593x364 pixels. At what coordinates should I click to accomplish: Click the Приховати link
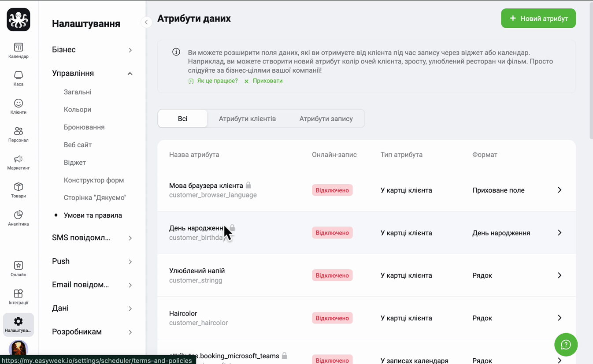pos(267,81)
